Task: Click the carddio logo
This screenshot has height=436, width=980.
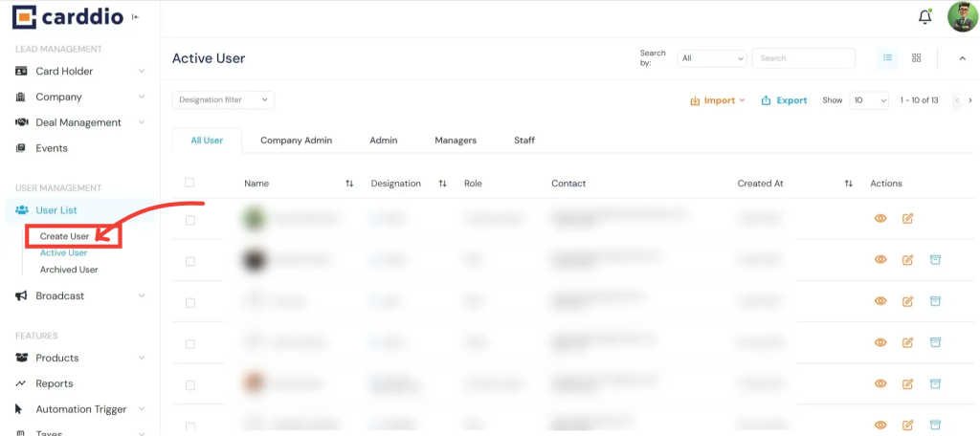Action: (69, 17)
